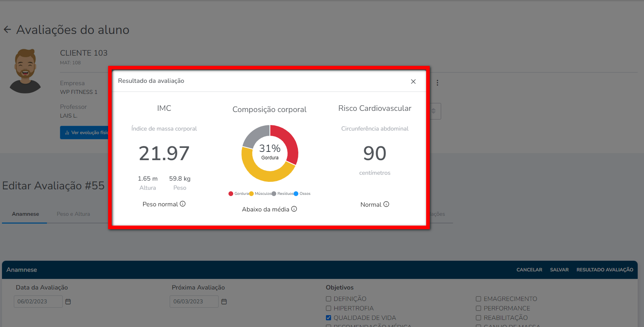This screenshot has height=327, width=644.
Task: Uncheck the QUALIDADE DE VIDA checkbox
Action: click(329, 318)
